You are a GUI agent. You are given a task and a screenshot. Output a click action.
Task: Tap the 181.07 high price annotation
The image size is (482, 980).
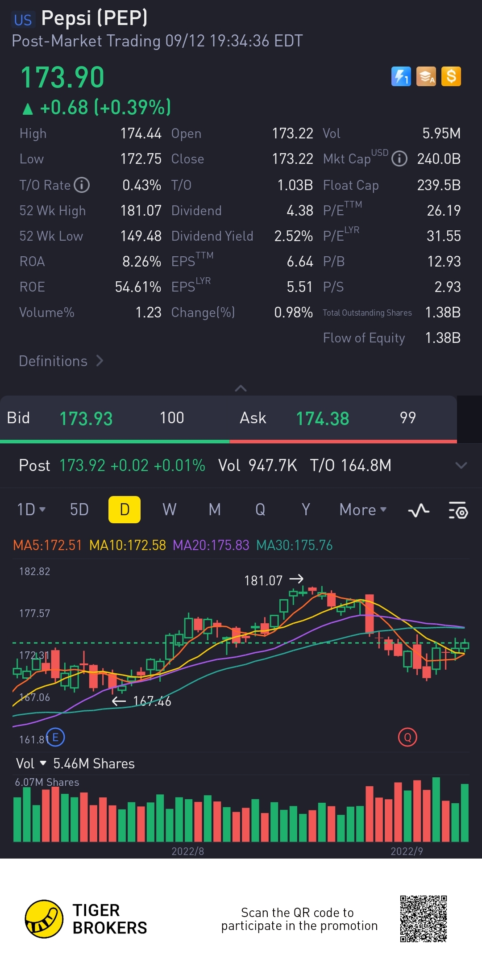[x=263, y=580]
